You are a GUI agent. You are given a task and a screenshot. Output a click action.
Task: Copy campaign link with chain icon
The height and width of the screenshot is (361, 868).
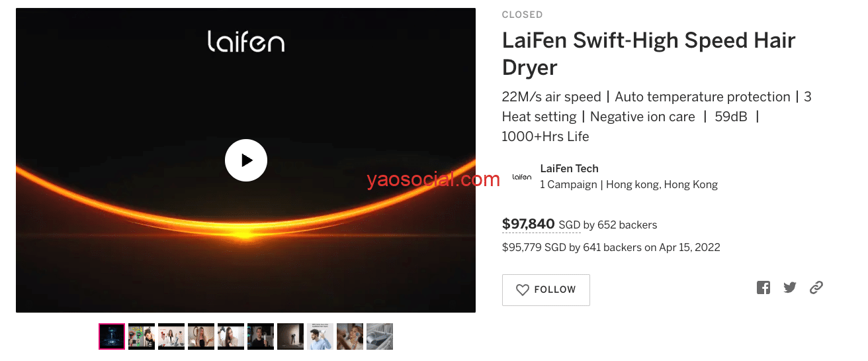coord(816,287)
